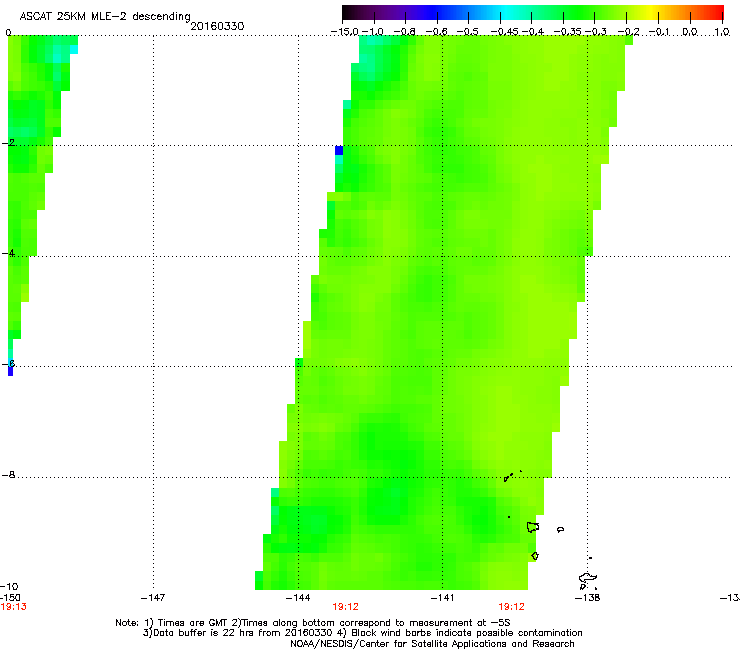Click the credit line "NOAA/NESDIS/Center for Satellite Applications and Research"
Image resolution: width=740 pixels, height=650 pixels.
click(432, 644)
